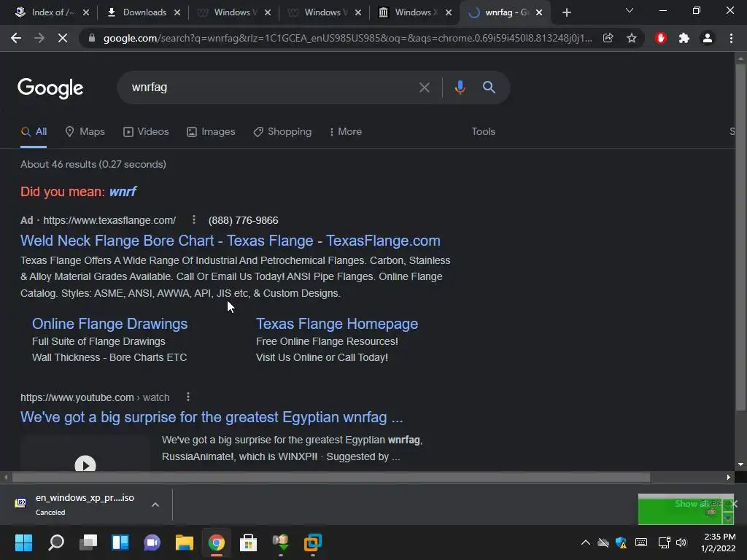Viewport: 747px width, 560px height.
Task: Expand the More search filters
Action: 346,132
